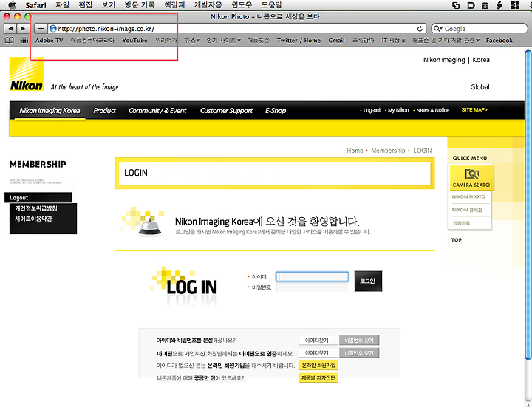Reload the page with the refresh icon
This screenshot has width=532, height=407.
pyautogui.click(x=420, y=29)
